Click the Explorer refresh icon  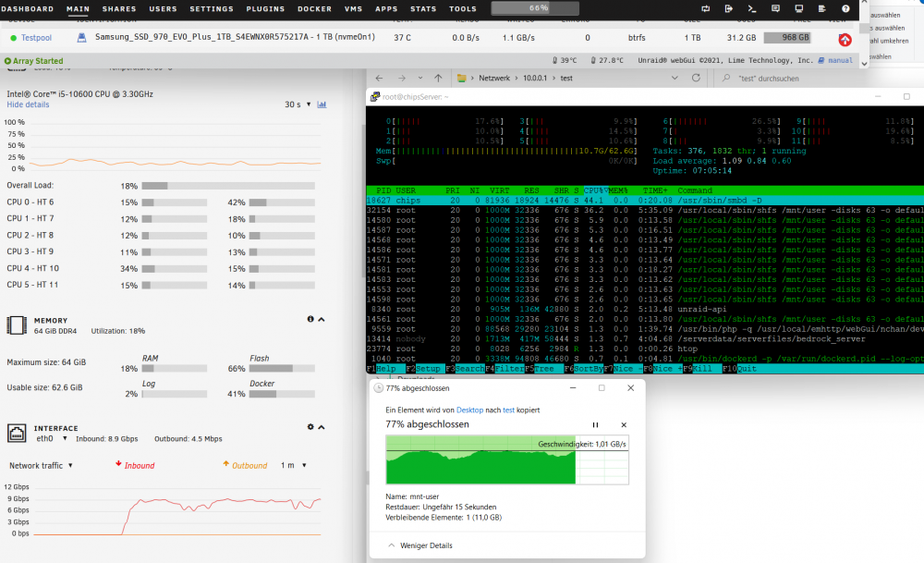pyautogui.click(x=696, y=78)
